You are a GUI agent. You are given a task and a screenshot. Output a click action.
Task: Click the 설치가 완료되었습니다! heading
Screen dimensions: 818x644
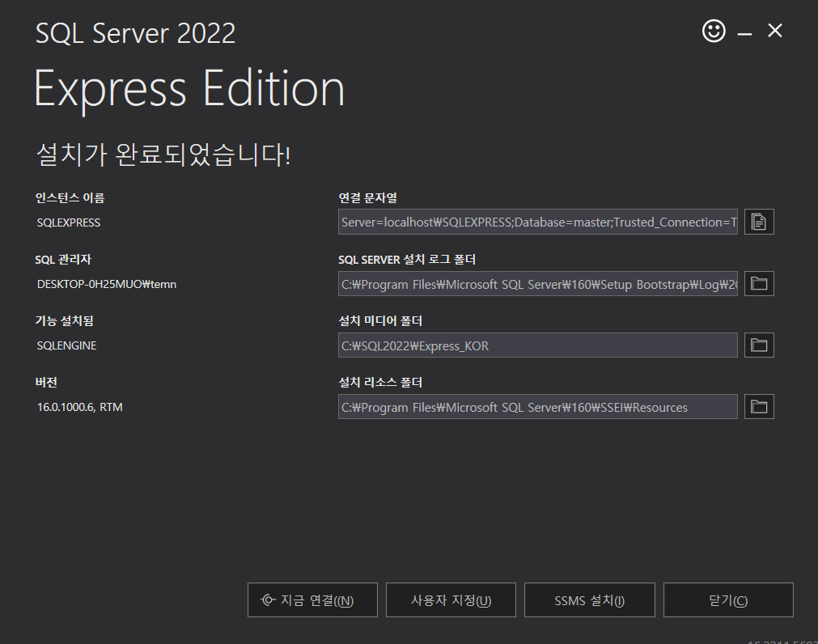163,155
